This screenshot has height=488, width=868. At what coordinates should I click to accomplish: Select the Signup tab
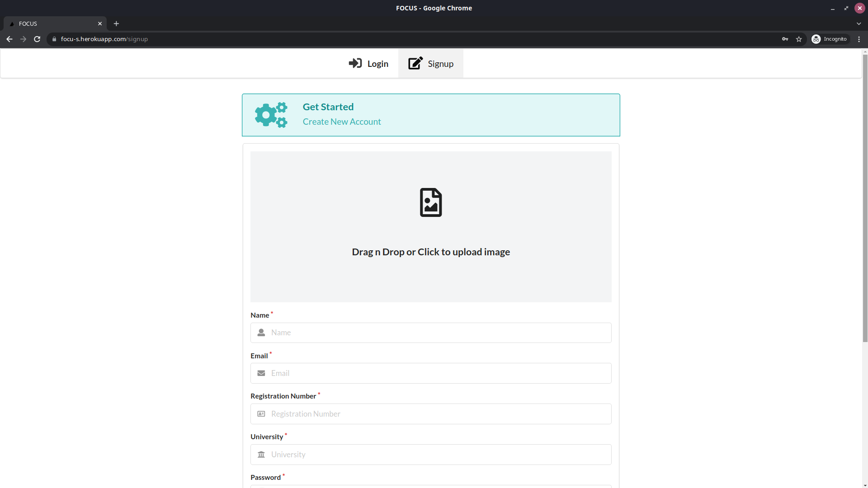point(430,64)
